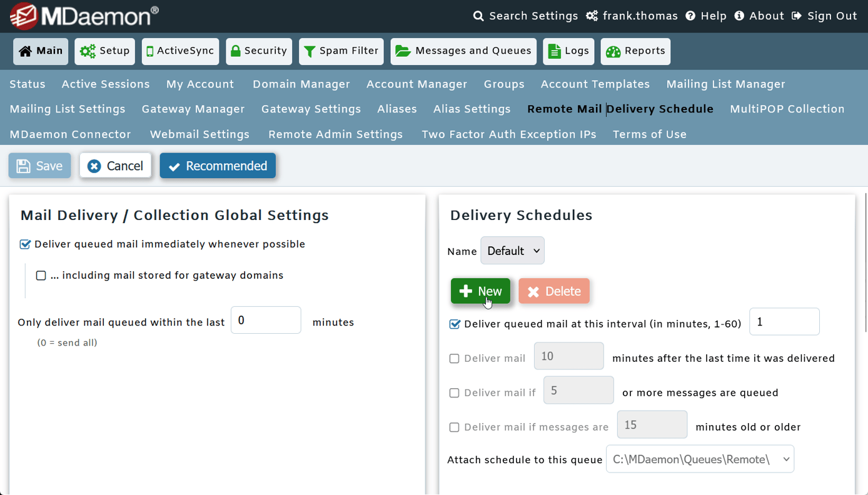
Task: Click the Logs document icon
Action: (554, 51)
